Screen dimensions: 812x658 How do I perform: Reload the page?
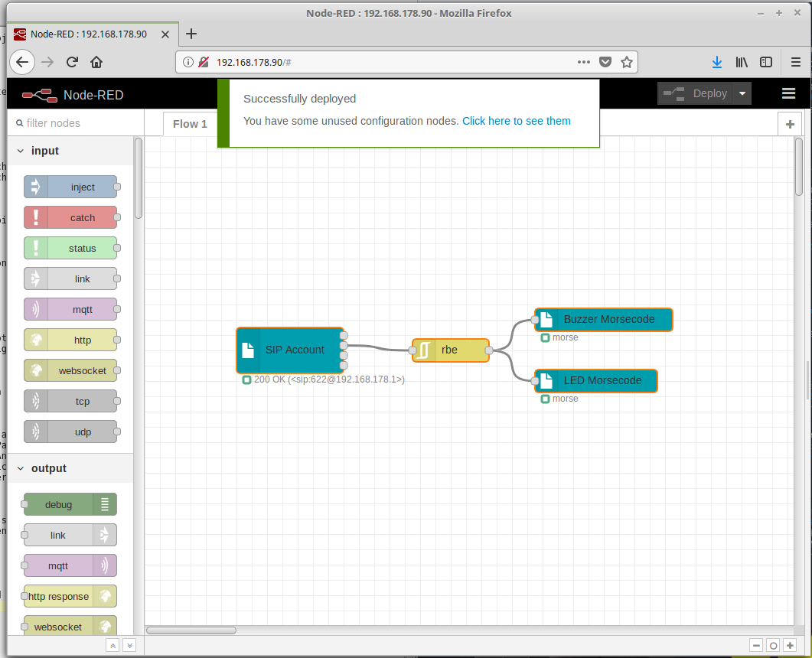click(72, 62)
